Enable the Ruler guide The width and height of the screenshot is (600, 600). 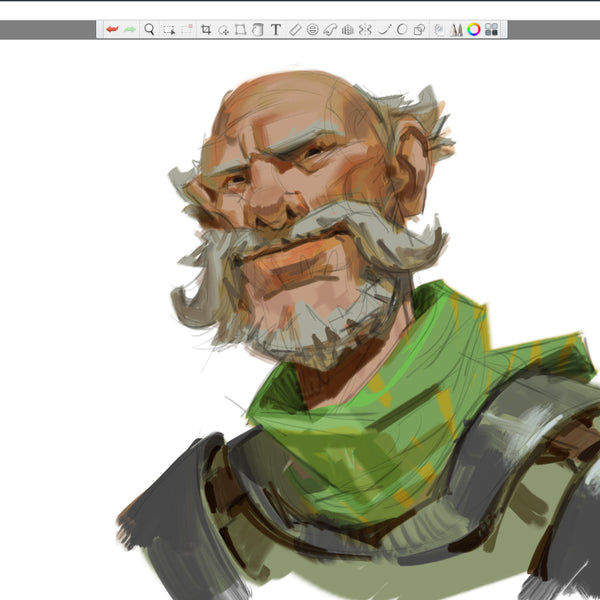point(295,30)
